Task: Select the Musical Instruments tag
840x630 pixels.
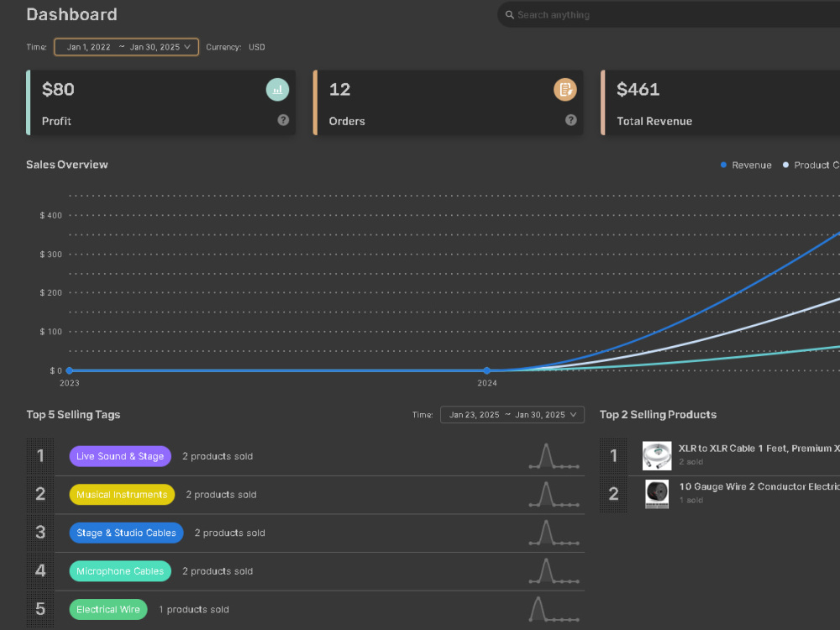Action: click(x=122, y=495)
